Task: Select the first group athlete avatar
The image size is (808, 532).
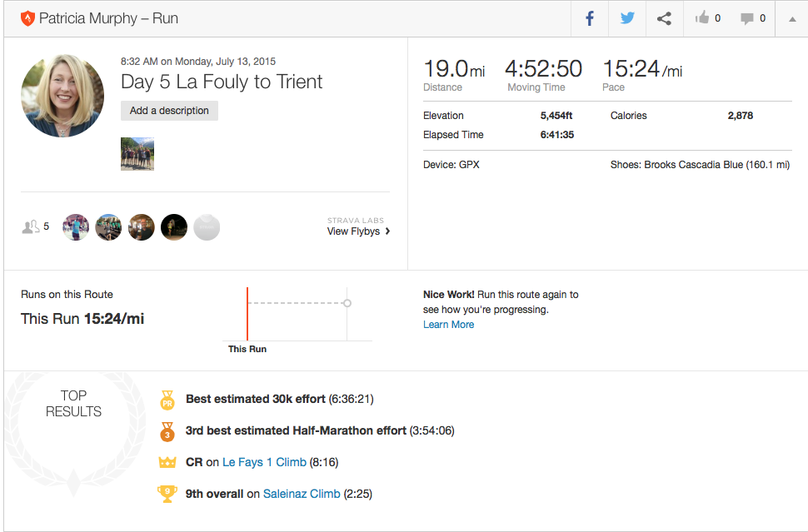Action: [76, 226]
